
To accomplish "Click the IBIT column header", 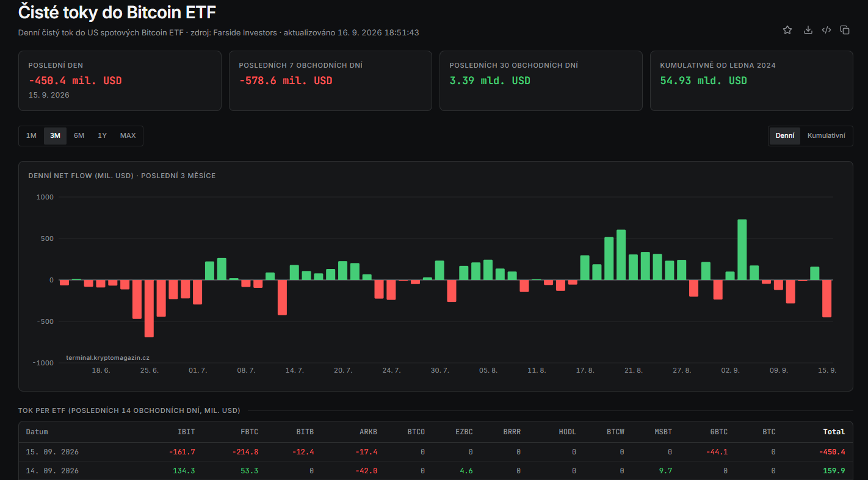I will click(186, 432).
